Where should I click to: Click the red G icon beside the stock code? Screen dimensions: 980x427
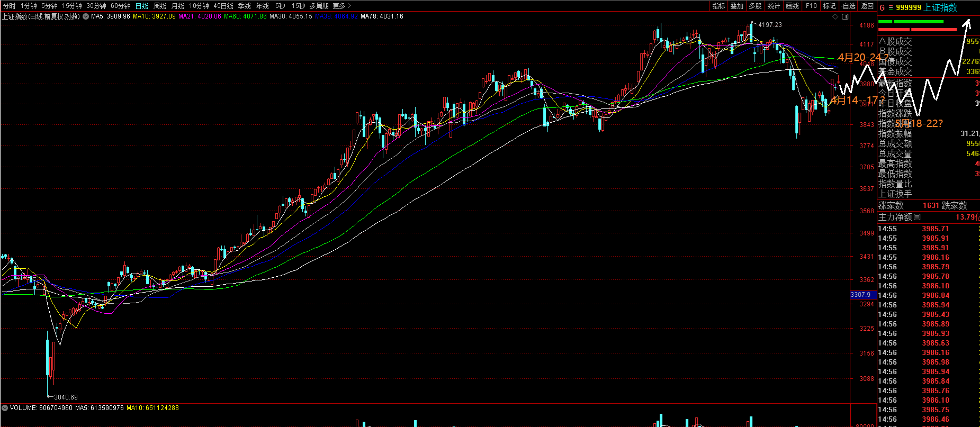[882, 7]
